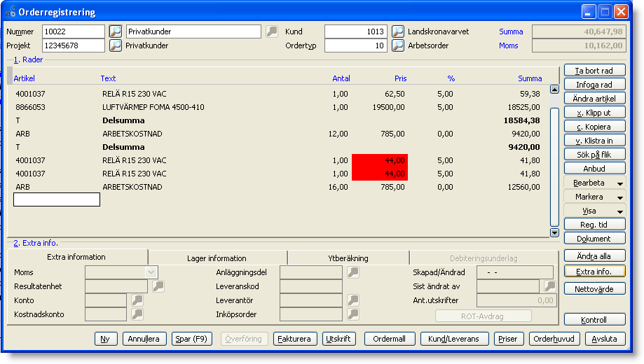Open the Ytberäkning tab

348,258
